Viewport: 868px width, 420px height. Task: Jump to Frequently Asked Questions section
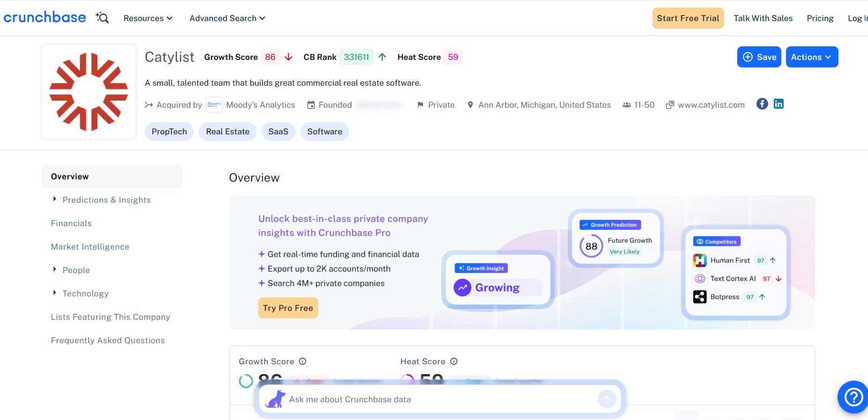(x=108, y=340)
